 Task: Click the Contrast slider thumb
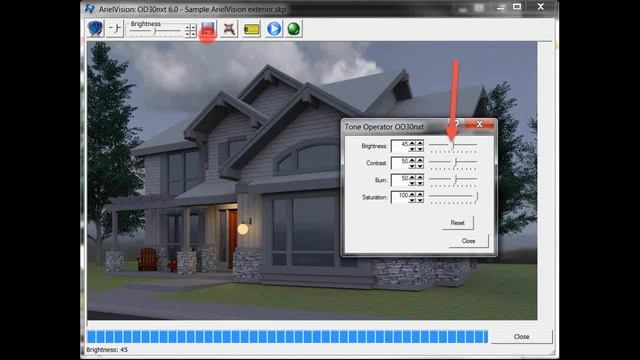pos(455,162)
